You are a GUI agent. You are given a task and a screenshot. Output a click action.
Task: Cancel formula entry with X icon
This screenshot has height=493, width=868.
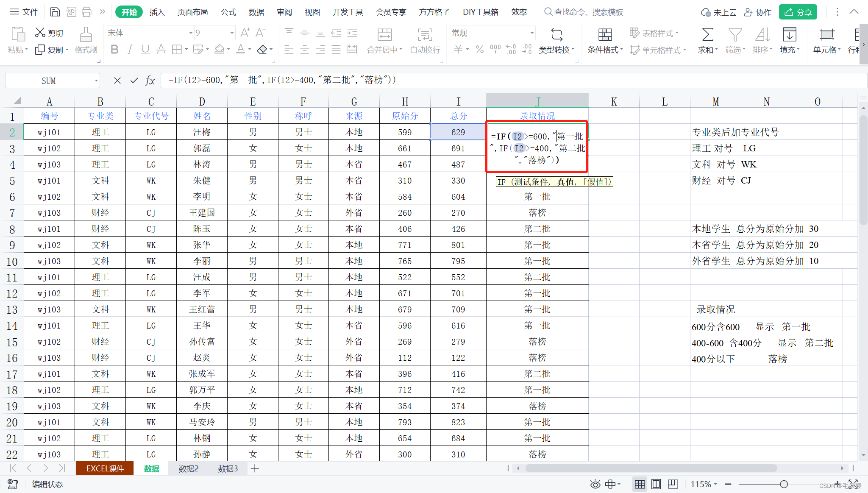tap(117, 80)
